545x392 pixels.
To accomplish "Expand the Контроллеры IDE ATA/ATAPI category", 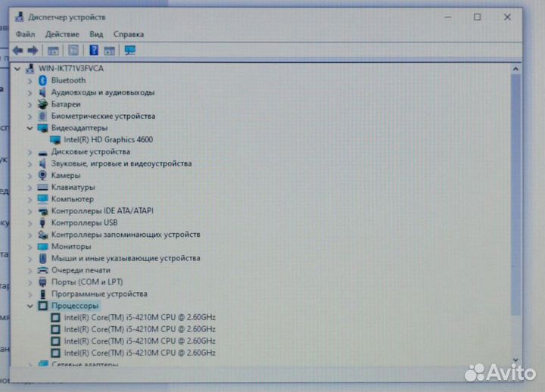I will point(30,211).
